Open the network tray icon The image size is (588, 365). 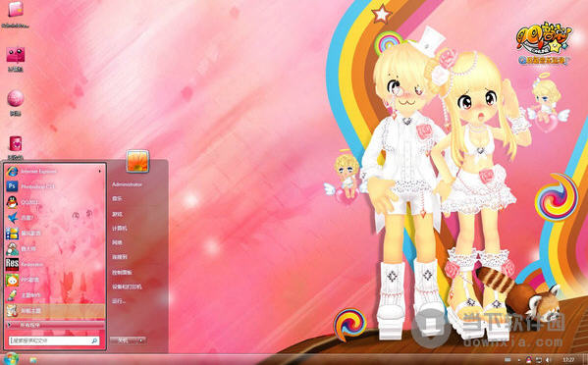[539, 360]
